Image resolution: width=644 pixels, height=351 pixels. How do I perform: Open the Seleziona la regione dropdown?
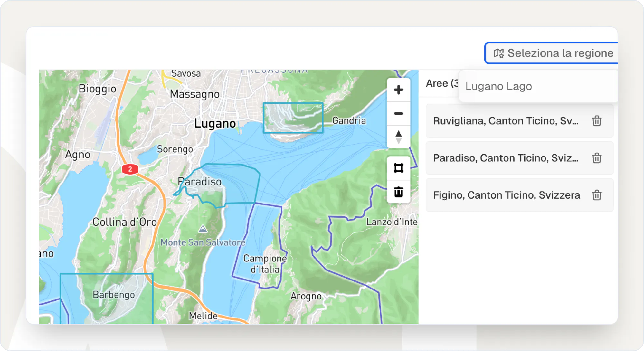coord(560,53)
